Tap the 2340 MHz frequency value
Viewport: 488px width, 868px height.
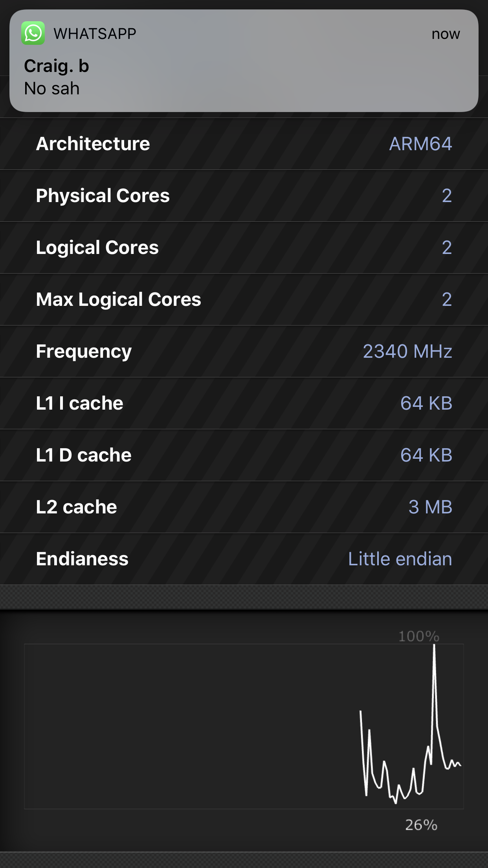pos(407,351)
